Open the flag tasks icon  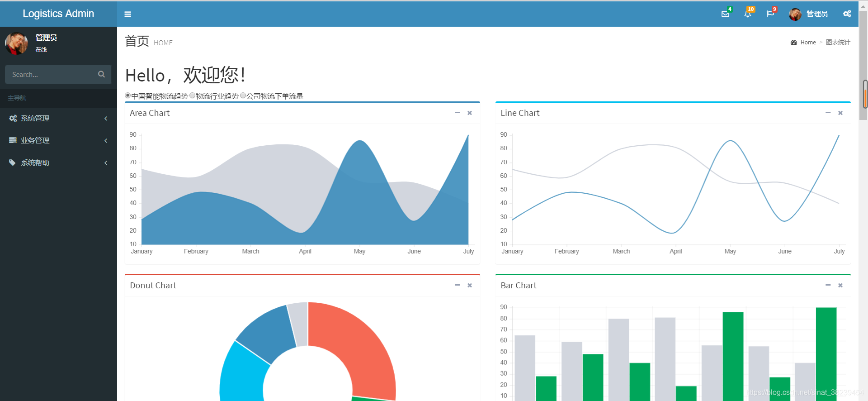point(770,14)
